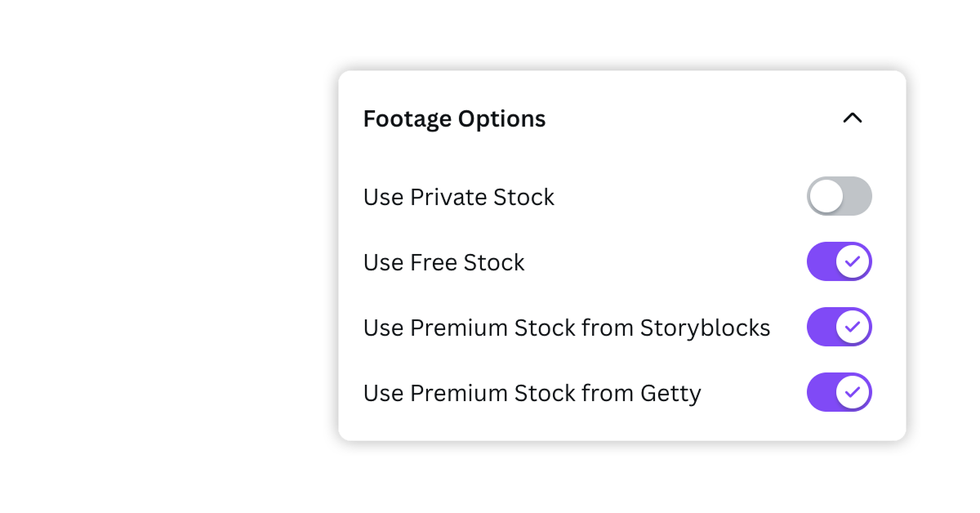980x513 pixels.
Task: Select the Footage Options heading
Action: click(x=454, y=118)
